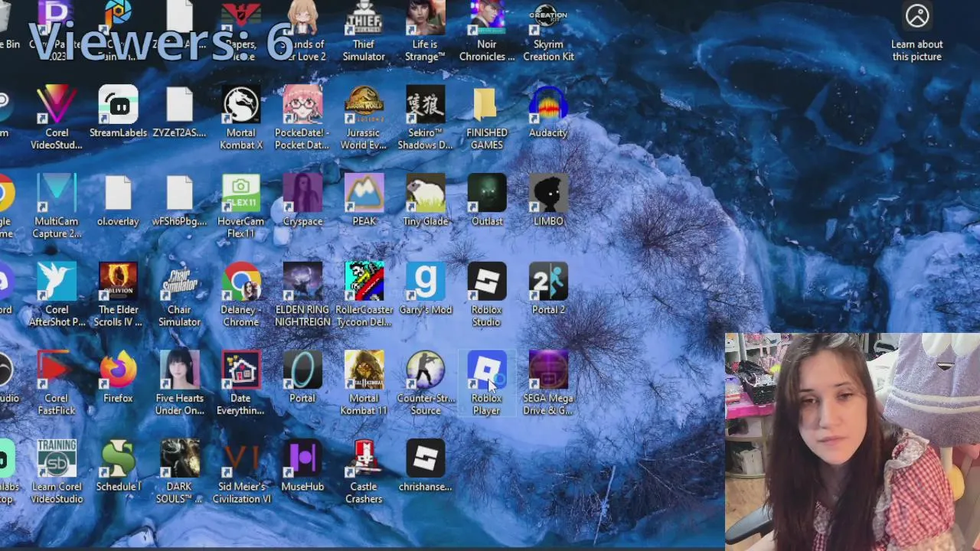Launch Mortal Kombat 11 shortcut
Image resolution: width=980 pixels, height=551 pixels.
tap(364, 383)
